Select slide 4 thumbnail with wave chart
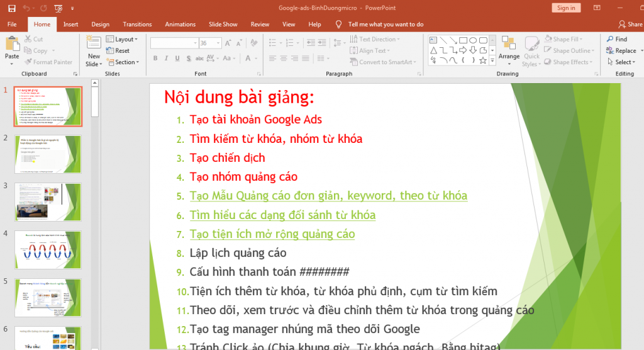The height and width of the screenshot is (350, 644). click(48, 250)
